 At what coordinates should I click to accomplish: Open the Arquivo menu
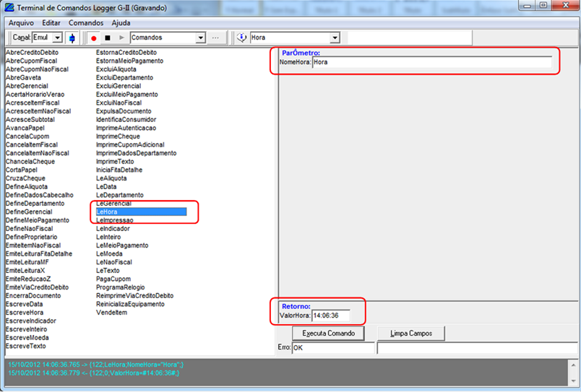[x=21, y=22]
